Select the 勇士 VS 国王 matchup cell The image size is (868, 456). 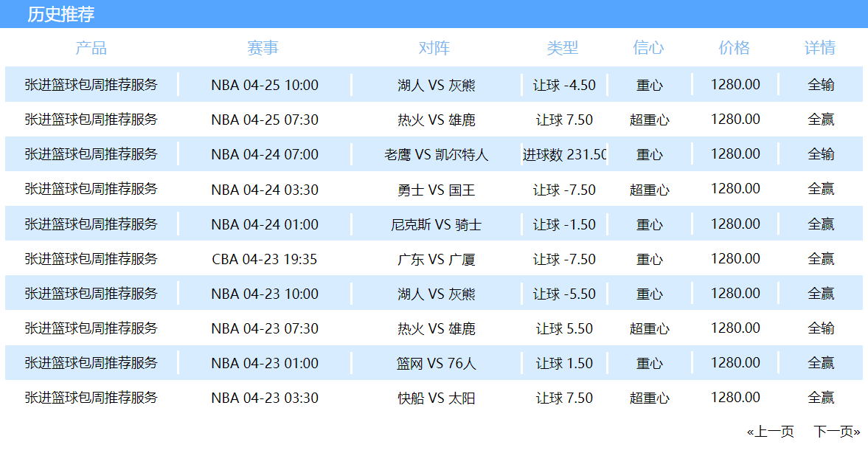(437, 190)
